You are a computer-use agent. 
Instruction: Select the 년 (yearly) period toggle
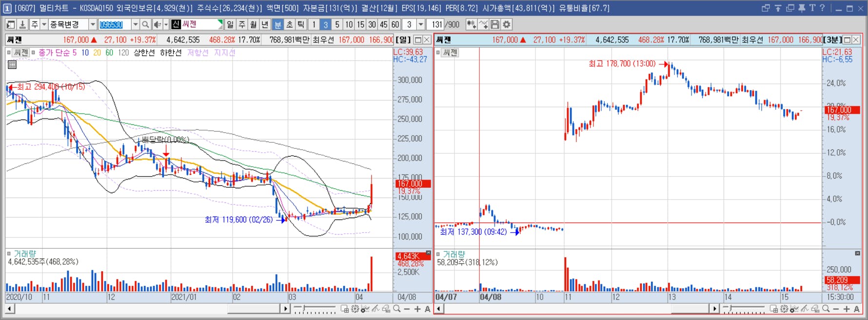[265, 24]
